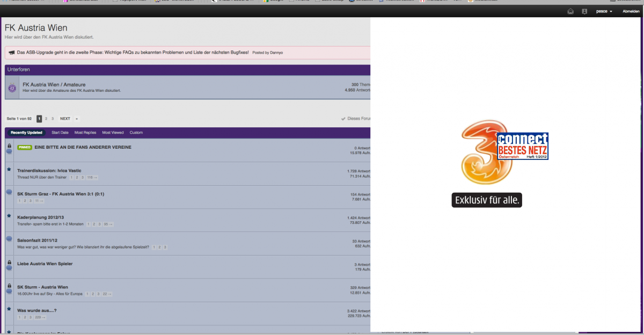
Task: Click the 'FK Austria Wien' forum heading
Action: pos(36,28)
